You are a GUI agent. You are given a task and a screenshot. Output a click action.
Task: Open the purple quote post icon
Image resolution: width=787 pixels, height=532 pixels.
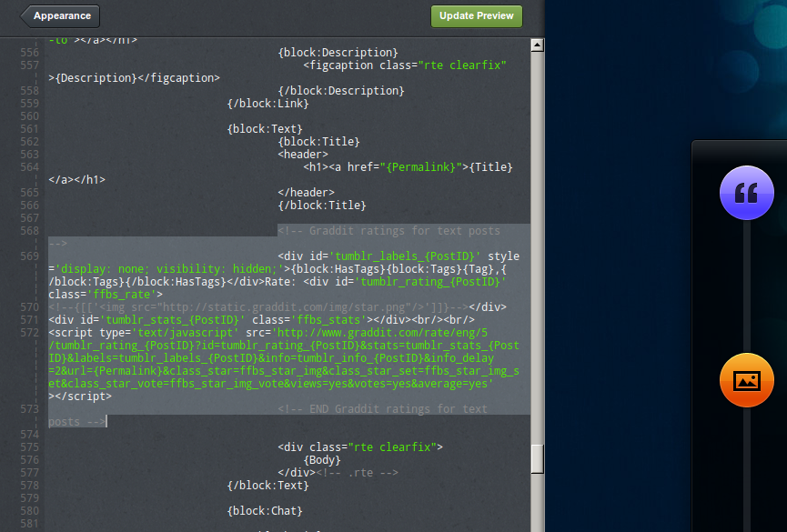click(746, 193)
